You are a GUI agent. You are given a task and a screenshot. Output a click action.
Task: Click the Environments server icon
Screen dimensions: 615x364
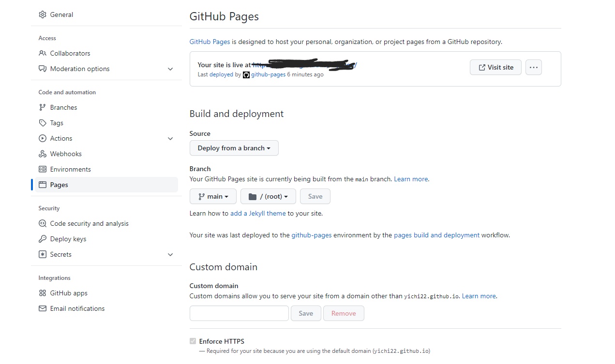[43, 169]
